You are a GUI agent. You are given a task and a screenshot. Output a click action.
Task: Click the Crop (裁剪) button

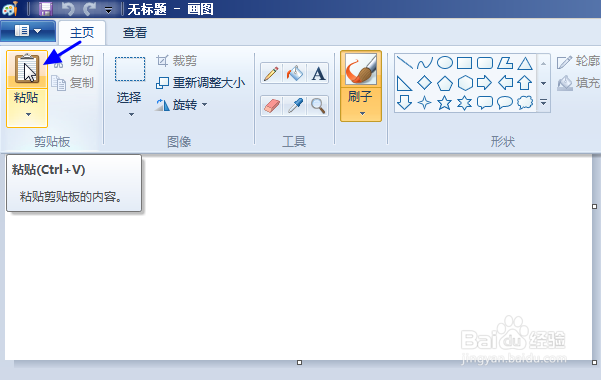(x=177, y=61)
